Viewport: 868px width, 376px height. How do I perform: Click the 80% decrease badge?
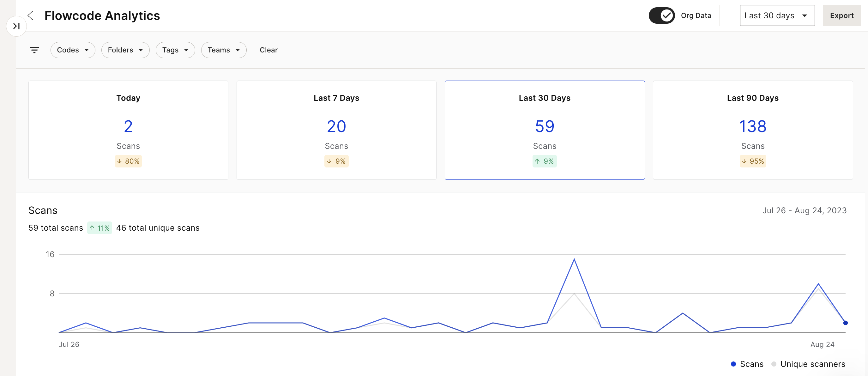pos(128,161)
